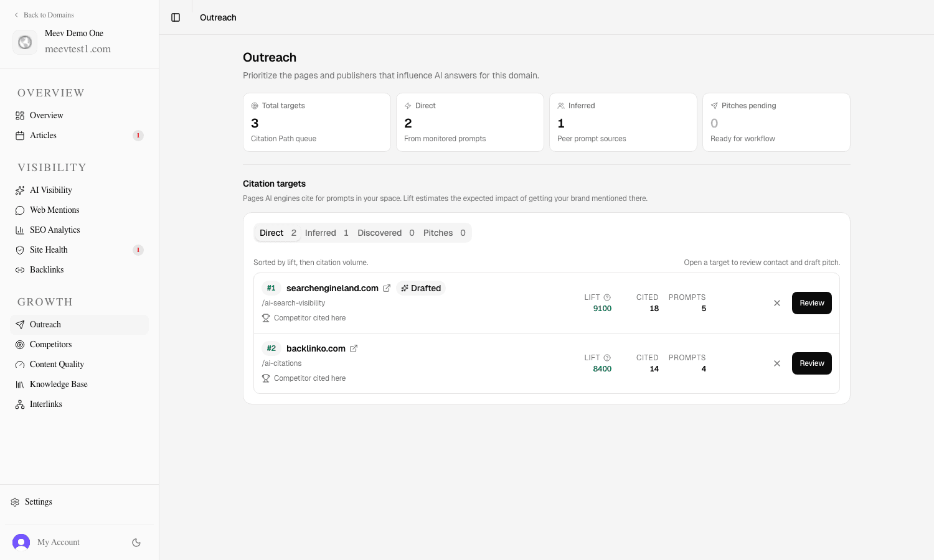Open Knowledge Base
The image size is (934, 560).
[79, 384]
